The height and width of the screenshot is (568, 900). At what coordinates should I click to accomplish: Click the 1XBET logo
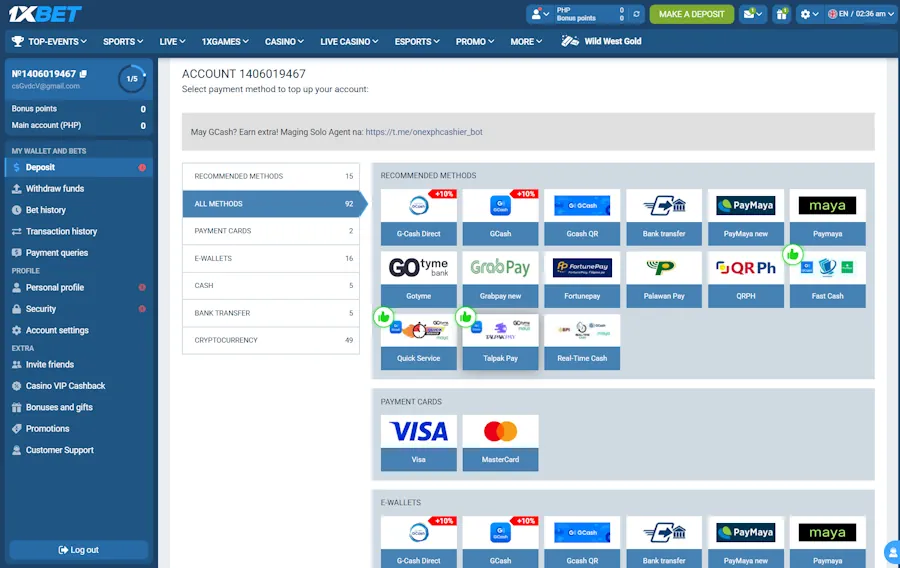(x=46, y=14)
